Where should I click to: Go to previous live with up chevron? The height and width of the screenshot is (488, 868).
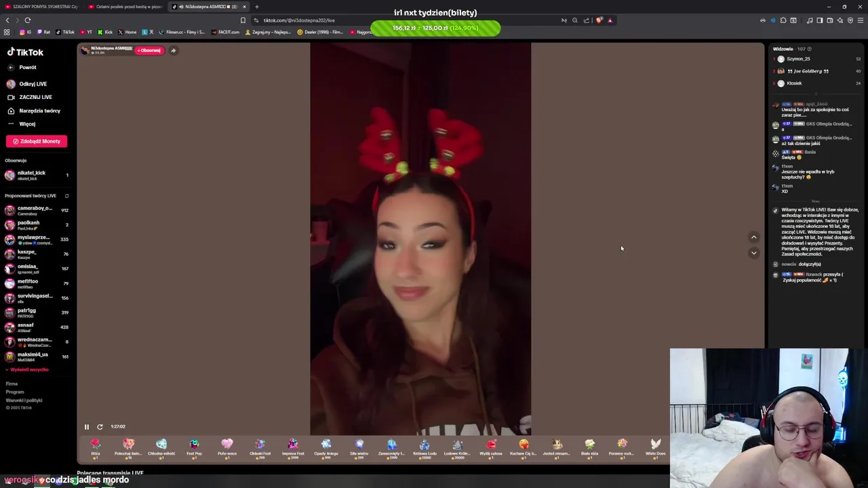pyautogui.click(x=753, y=237)
